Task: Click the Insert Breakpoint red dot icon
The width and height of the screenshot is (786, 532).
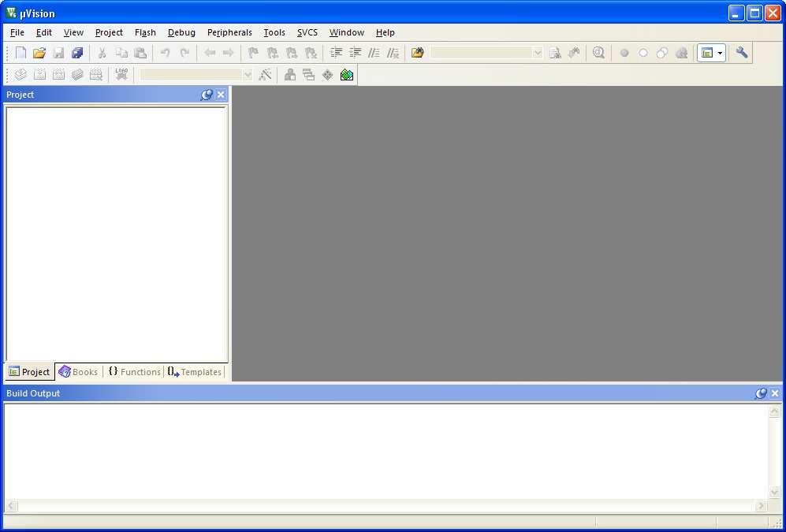Action: 624,53
